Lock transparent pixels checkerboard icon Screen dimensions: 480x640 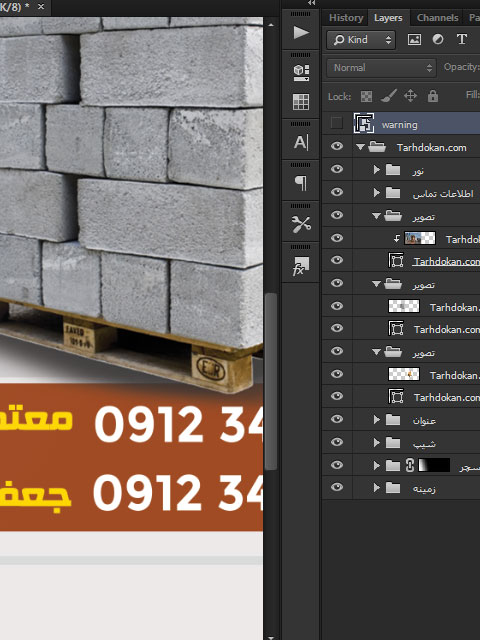click(366, 96)
